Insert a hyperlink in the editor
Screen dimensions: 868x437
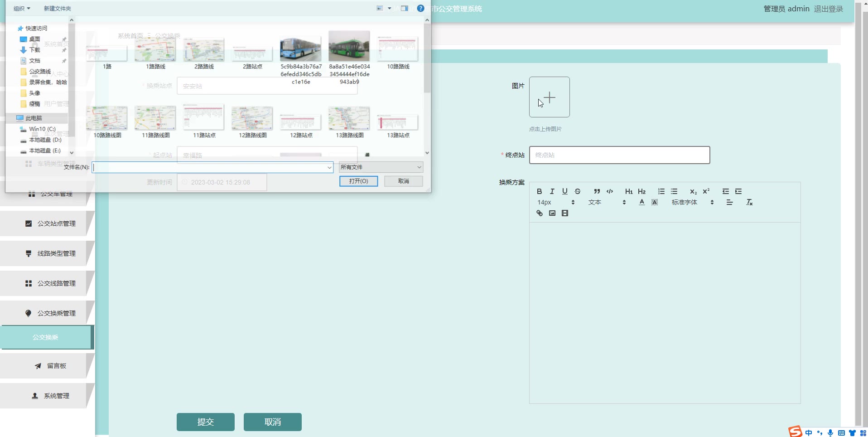[539, 213]
